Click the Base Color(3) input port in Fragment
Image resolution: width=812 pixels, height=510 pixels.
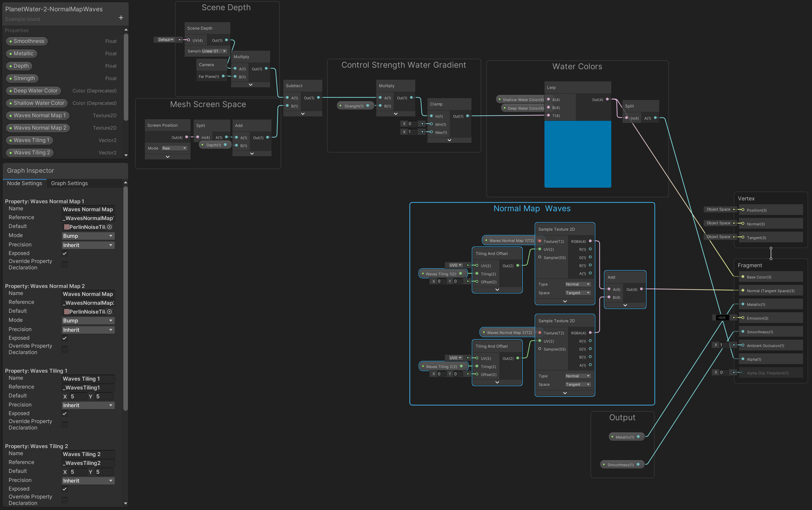click(x=743, y=277)
